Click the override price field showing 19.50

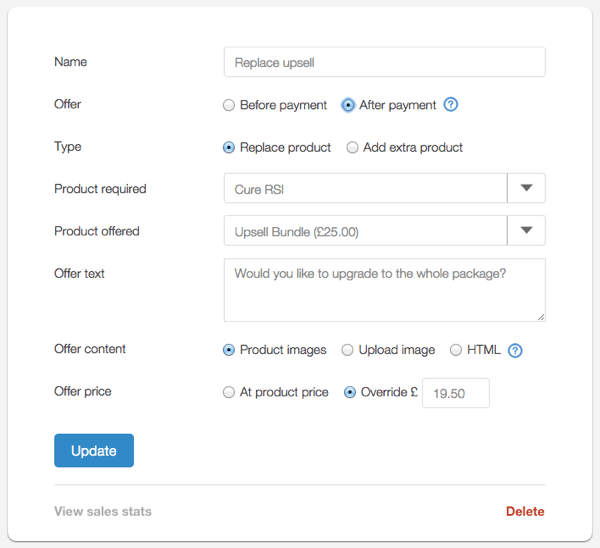(456, 393)
